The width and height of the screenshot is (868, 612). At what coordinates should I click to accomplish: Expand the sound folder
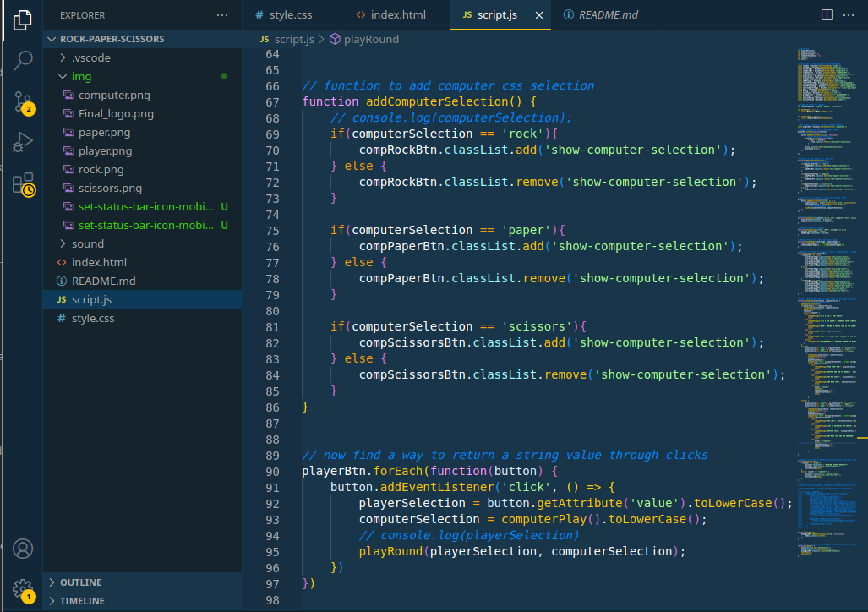pyautogui.click(x=63, y=243)
